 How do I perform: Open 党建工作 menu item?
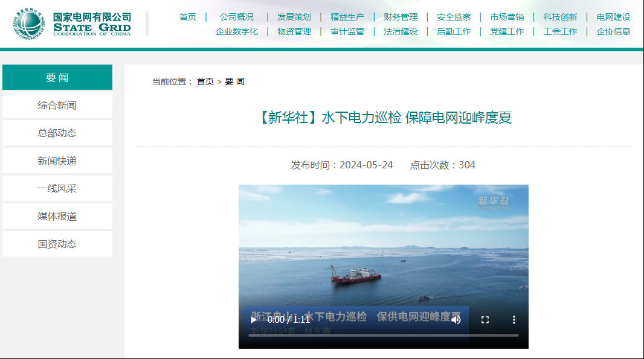point(507,31)
